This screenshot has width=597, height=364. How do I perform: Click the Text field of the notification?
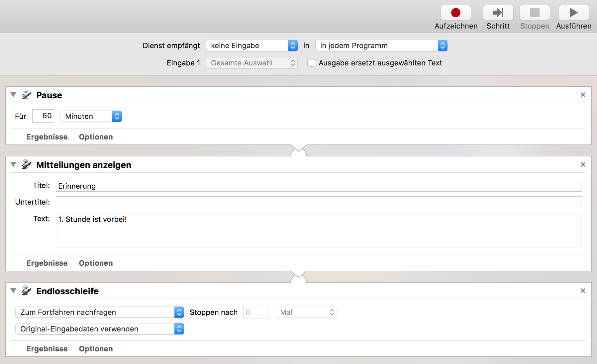coord(319,230)
